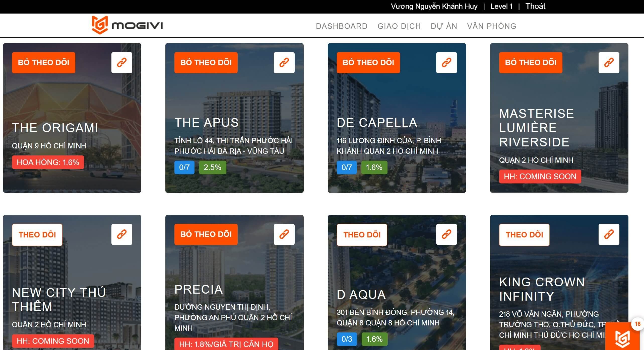The height and width of the screenshot is (350, 644).
Task: Go to Giao Dịch menu
Action: pos(399,26)
